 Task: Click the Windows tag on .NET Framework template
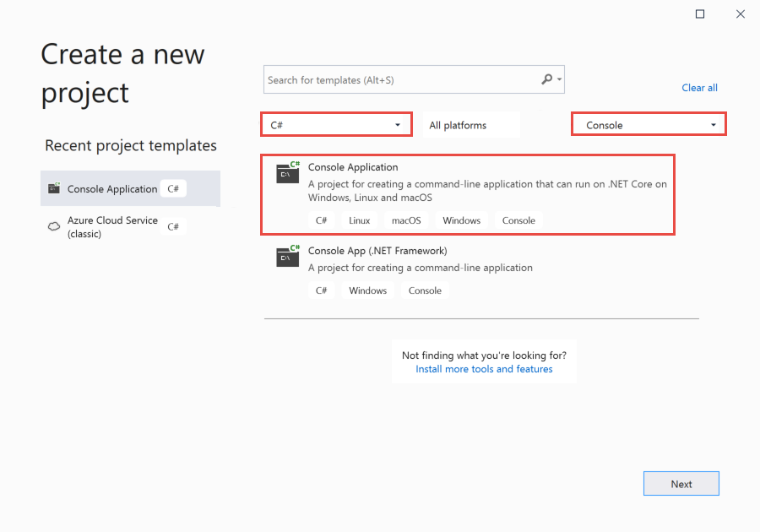pyautogui.click(x=367, y=290)
